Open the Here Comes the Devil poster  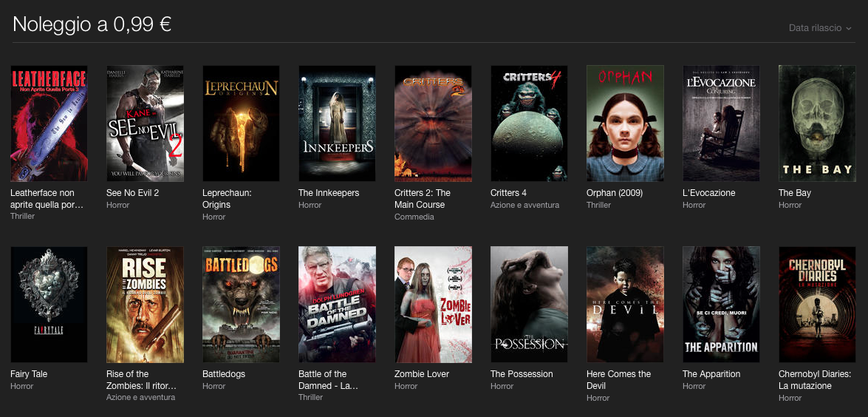(625, 305)
